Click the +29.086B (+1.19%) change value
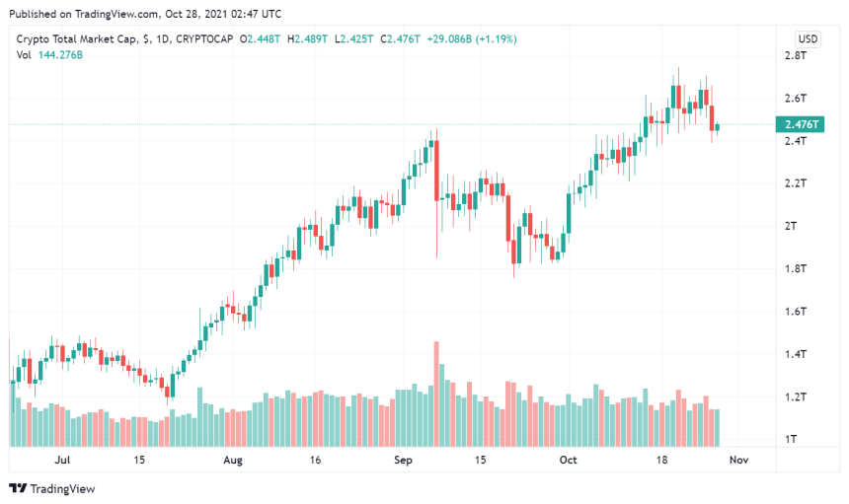The image size is (849, 504). 472,38
